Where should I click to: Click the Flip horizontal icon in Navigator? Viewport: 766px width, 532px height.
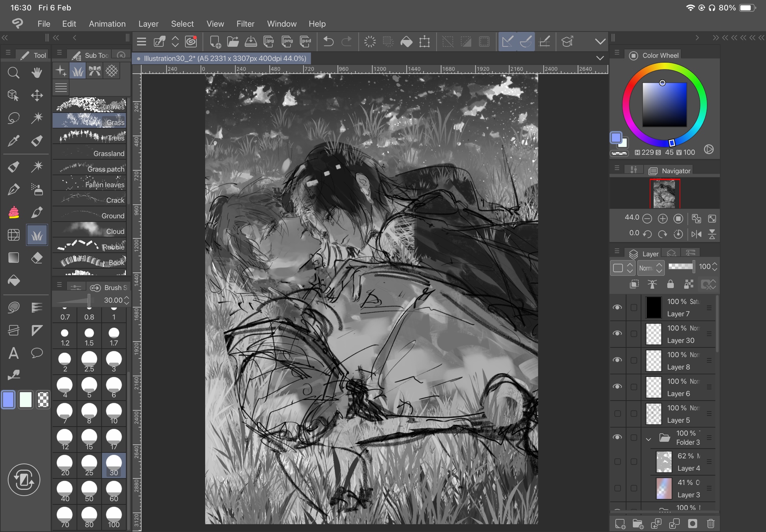click(x=696, y=234)
